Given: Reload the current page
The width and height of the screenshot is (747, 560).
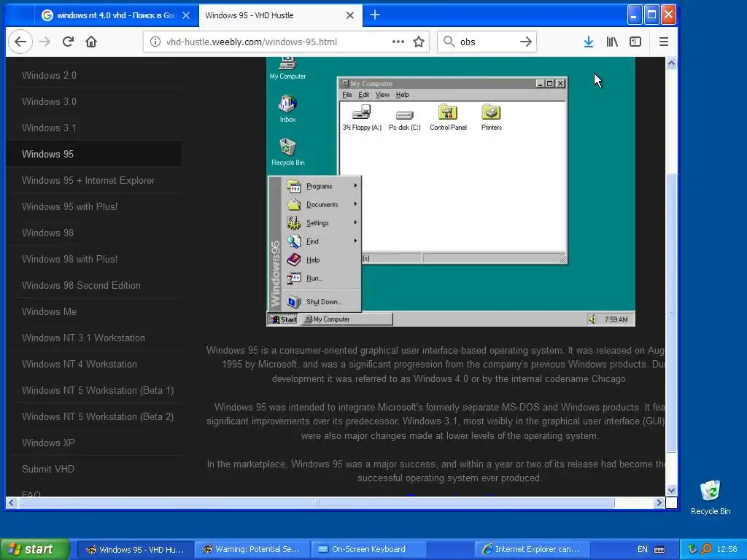Looking at the screenshot, I should [68, 42].
